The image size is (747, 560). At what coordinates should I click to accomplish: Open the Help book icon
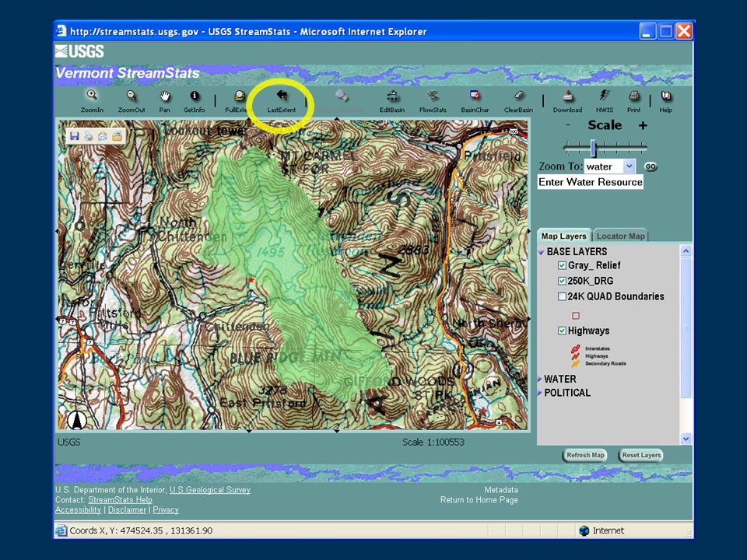[666, 96]
